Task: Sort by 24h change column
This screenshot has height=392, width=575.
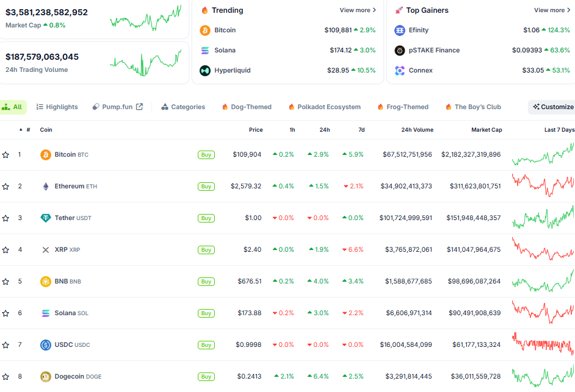Action: (x=325, y=130)
